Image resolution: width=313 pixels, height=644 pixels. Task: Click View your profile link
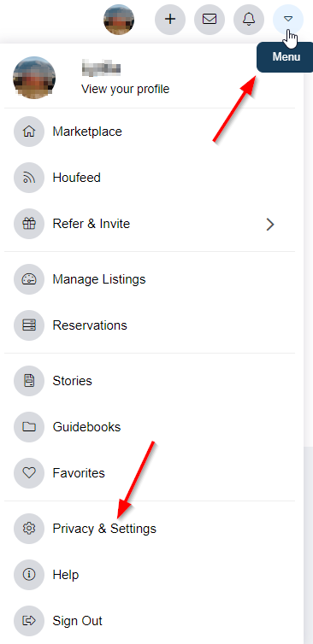click(x=125, y=89)
